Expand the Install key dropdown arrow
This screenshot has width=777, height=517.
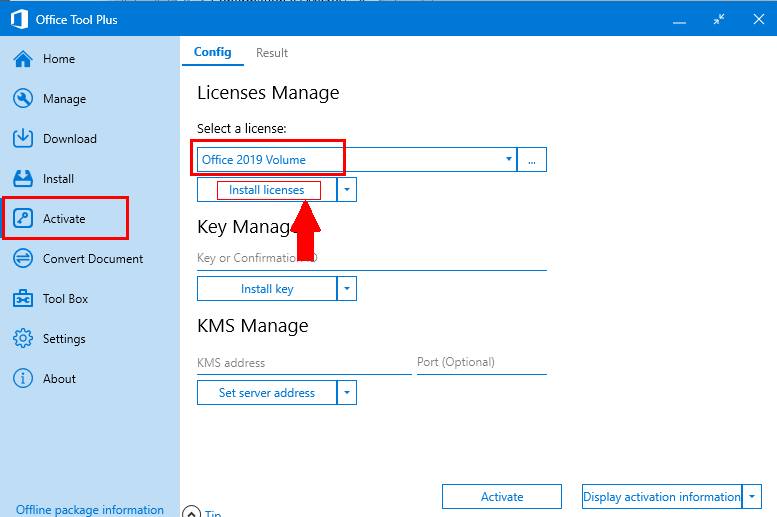(x=347, y=288)
